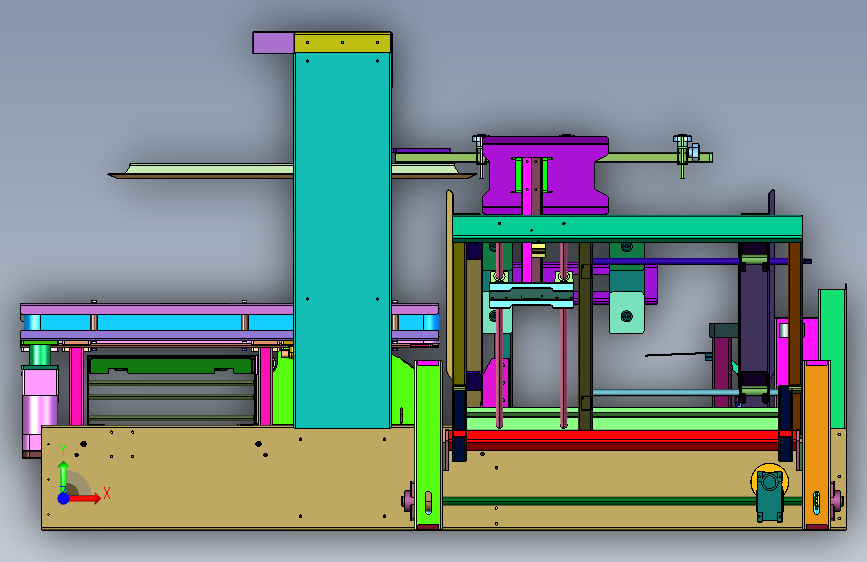Image resolution: width=867 pixels, height=562 pixels.
Task: Select the dark green tray under left table
Action: [x=171, y=366]
